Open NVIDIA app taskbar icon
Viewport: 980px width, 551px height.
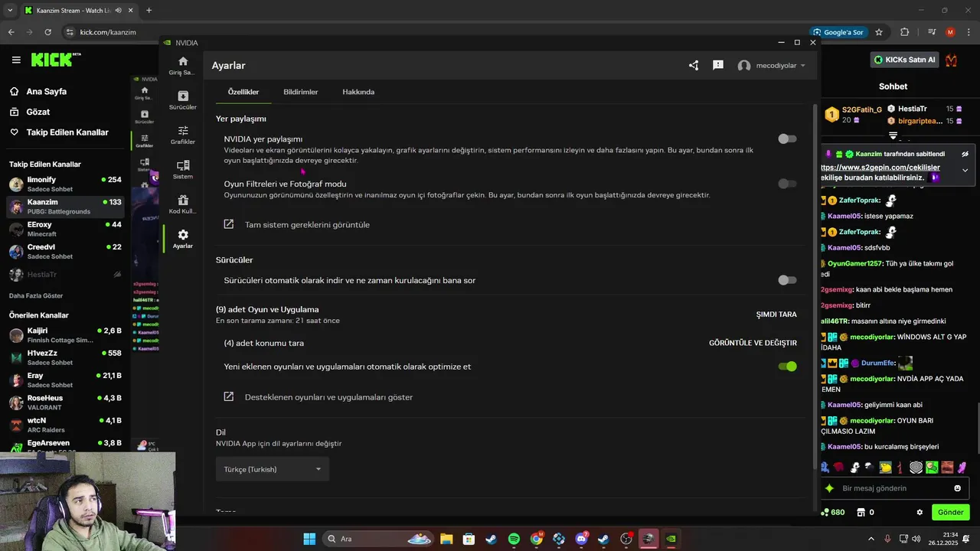(671, 539)
